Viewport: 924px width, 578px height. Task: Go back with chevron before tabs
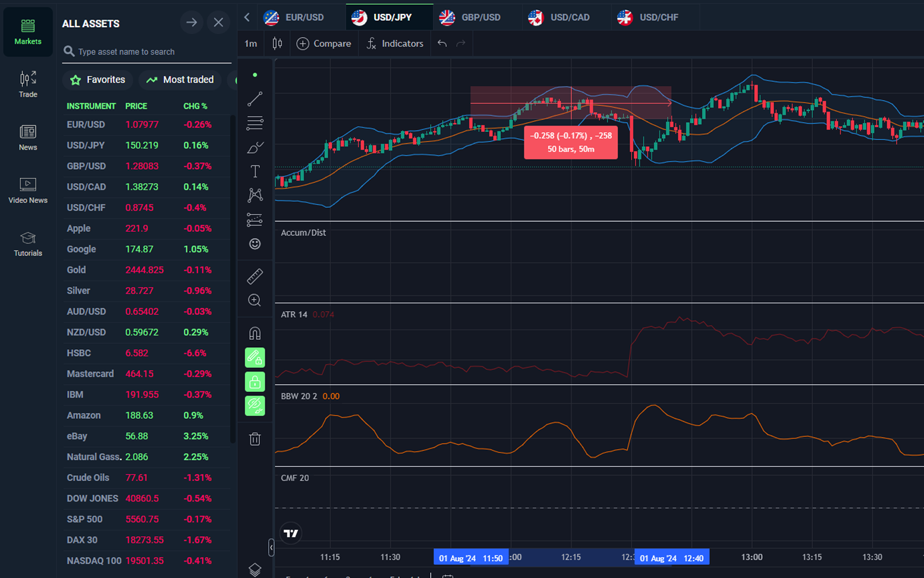(x=247, y=17)
